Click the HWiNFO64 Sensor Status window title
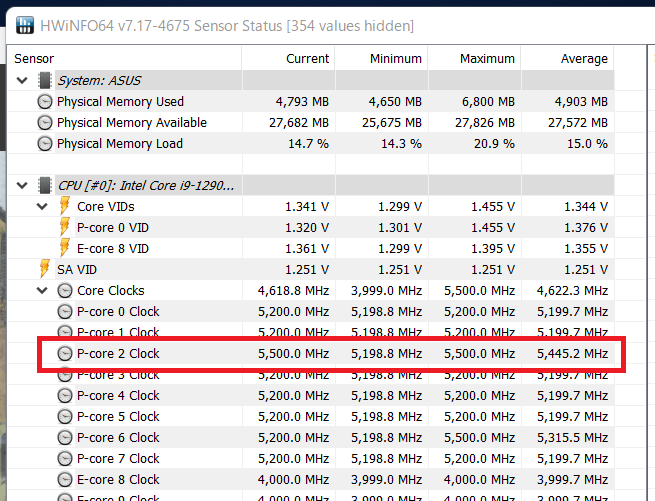Image resolution: width=655 pixels, height=501 pixels. pyautogui.click(x=227, y=26)
